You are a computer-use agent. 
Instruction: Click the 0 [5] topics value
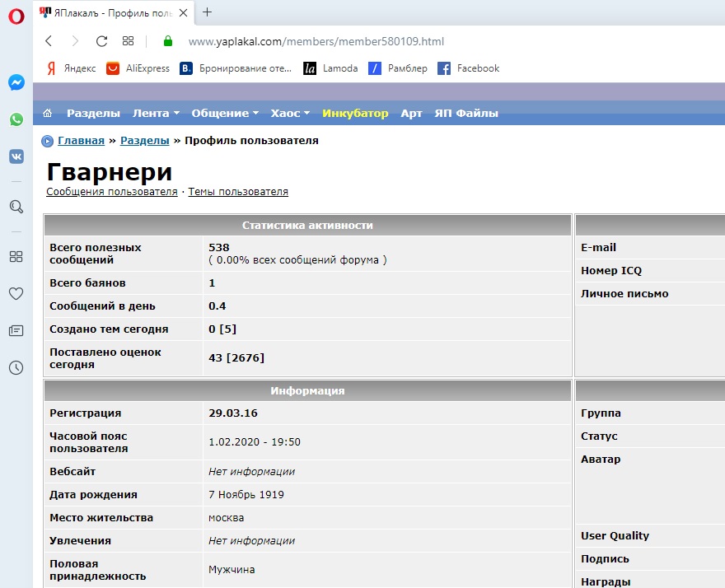click(222, 329)
